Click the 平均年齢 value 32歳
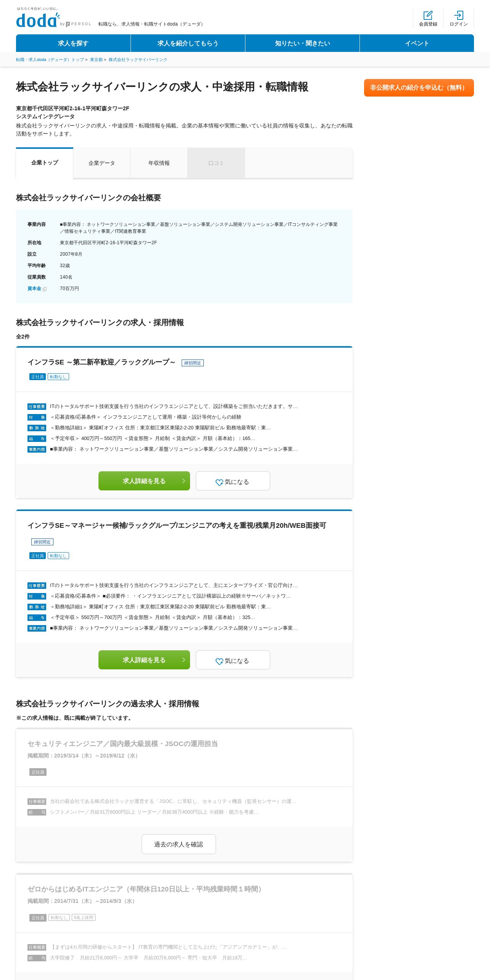The image size is (490, 980). point(65,266)
